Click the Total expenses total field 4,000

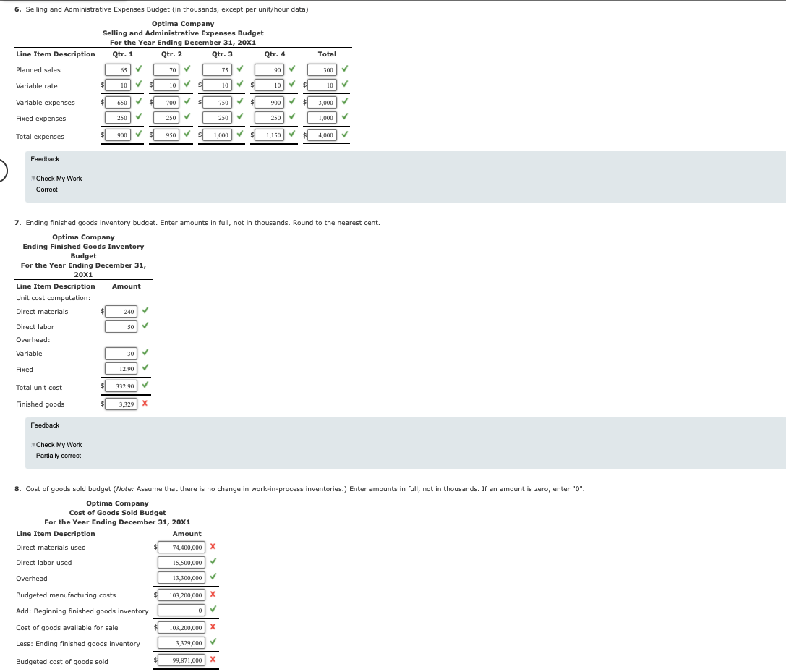pos(322,135)
